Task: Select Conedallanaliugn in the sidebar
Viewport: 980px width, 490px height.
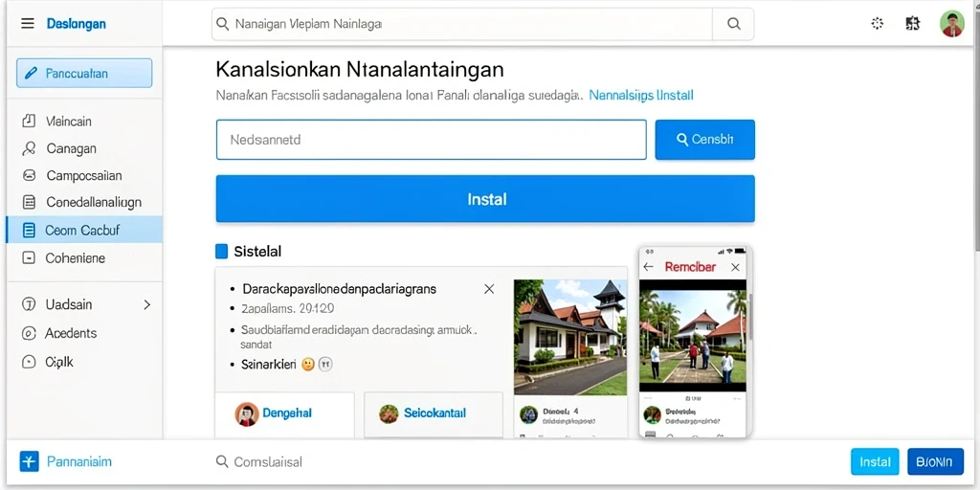Action: (x=84, y=203)
